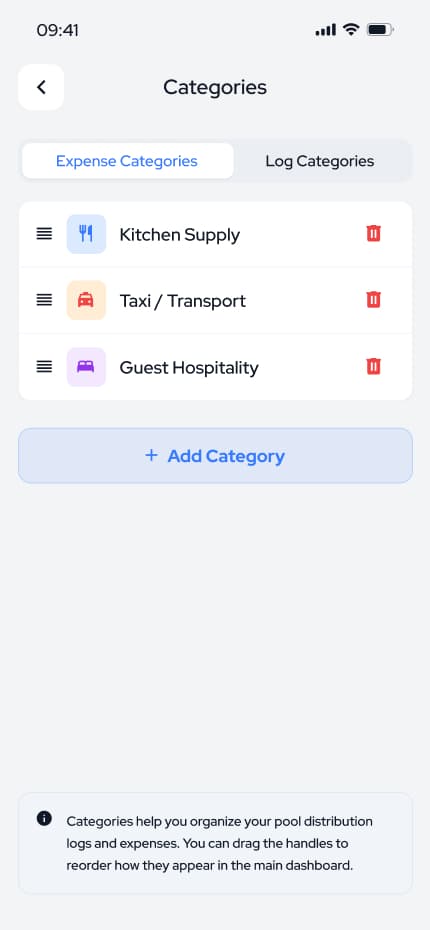Click the plus sign on Add Category
Viewport: 430px width, 930px height.
[152, 455]
